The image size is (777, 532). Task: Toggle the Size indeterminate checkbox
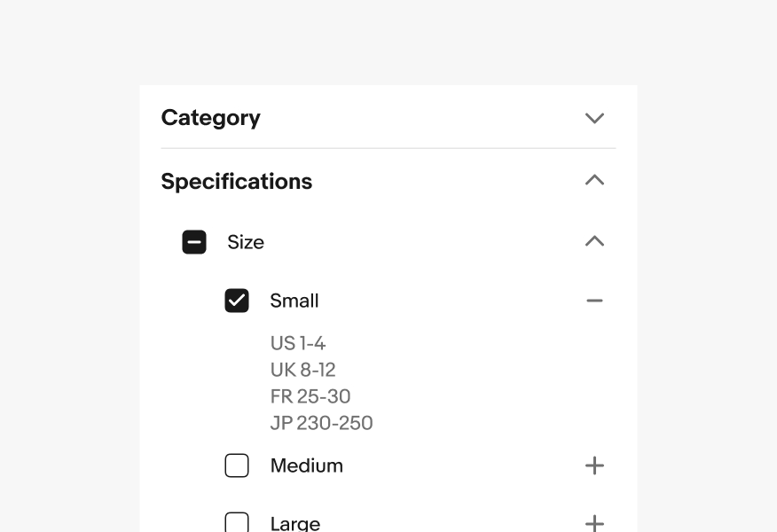tap(194, 242)
